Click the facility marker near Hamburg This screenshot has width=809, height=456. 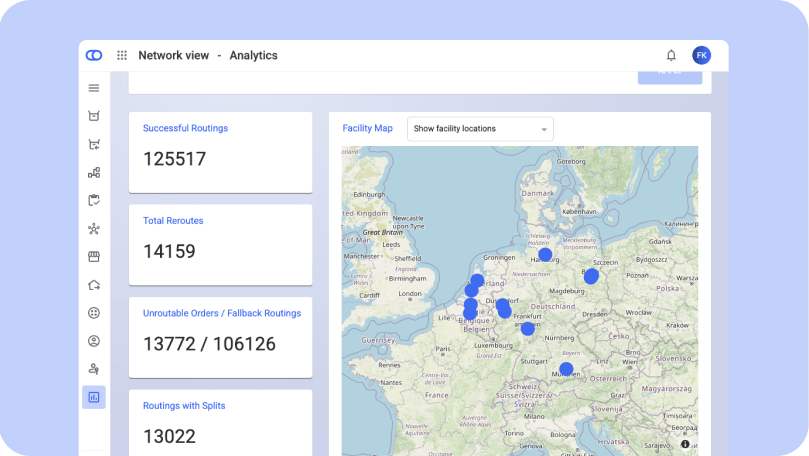pos(545,254)
